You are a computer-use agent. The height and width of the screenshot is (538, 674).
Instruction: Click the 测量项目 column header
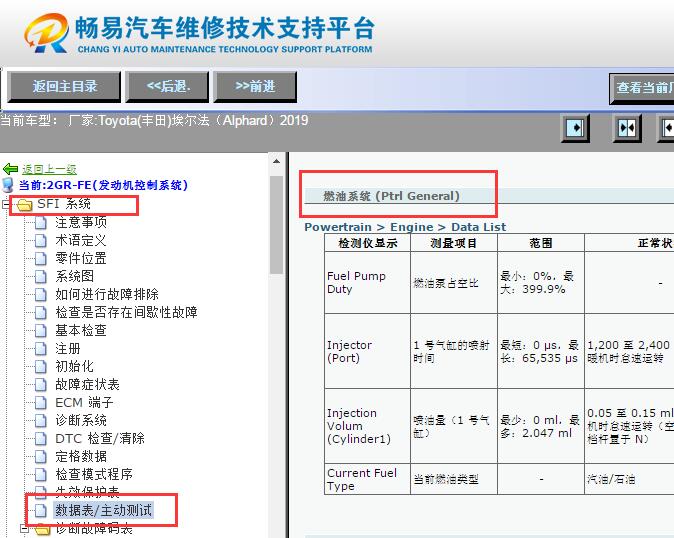(454, 243)
